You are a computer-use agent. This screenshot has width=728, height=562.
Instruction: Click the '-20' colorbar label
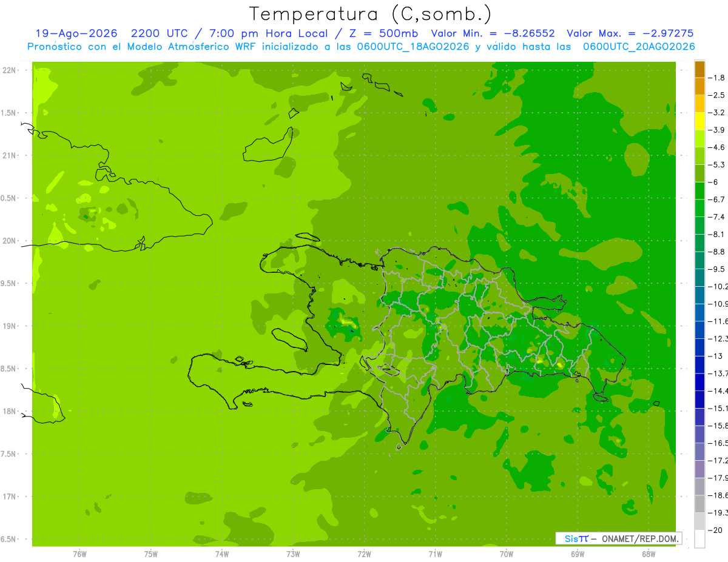(x=716, y=529)
